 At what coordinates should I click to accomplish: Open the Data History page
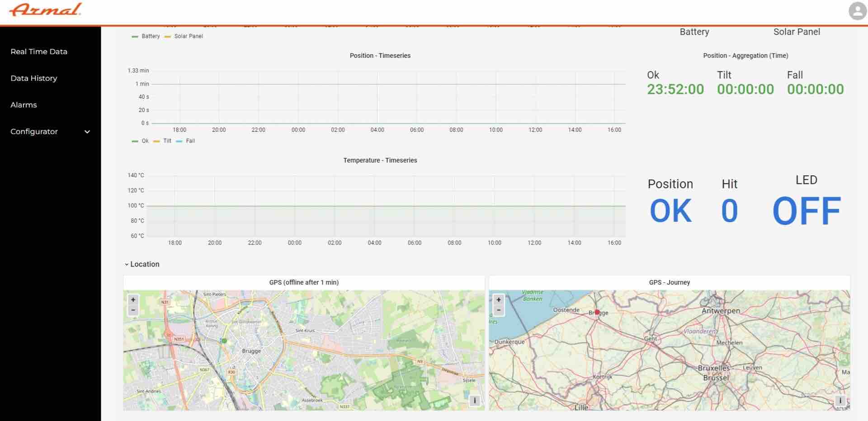pyautogui.click(x=34, y=78)
